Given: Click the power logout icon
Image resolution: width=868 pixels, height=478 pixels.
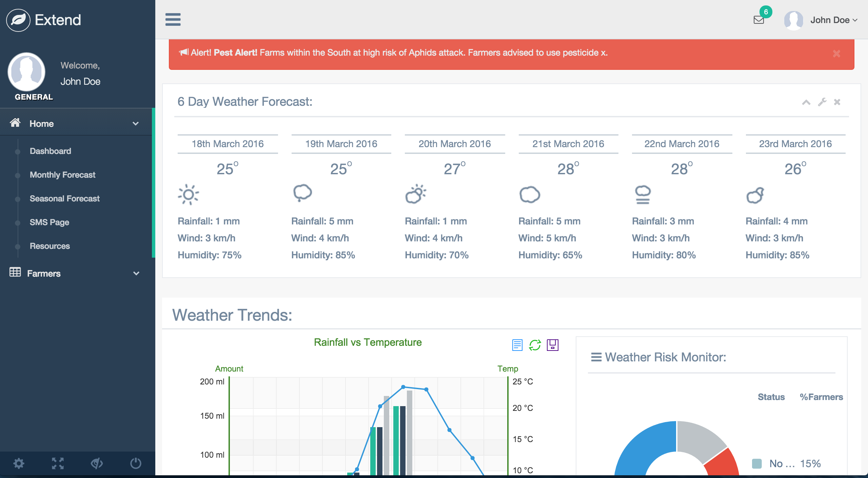Looking at the screenshot, I should [136, 463].
